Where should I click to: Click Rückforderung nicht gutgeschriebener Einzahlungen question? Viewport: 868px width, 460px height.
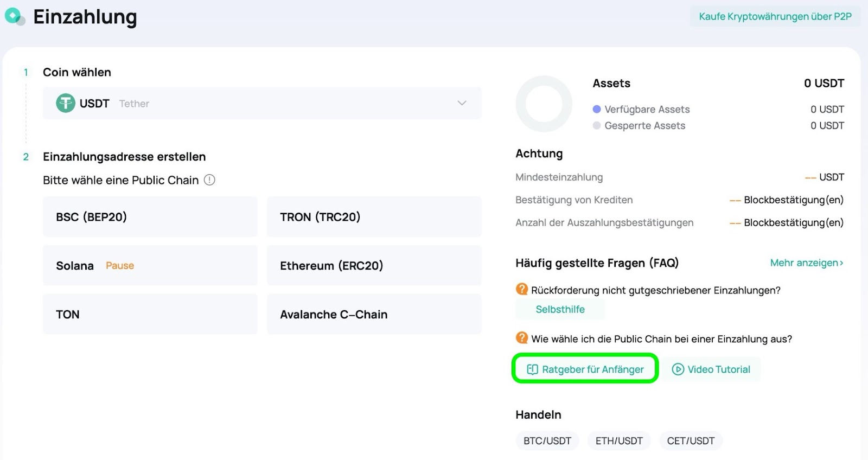tap(656, 290)
